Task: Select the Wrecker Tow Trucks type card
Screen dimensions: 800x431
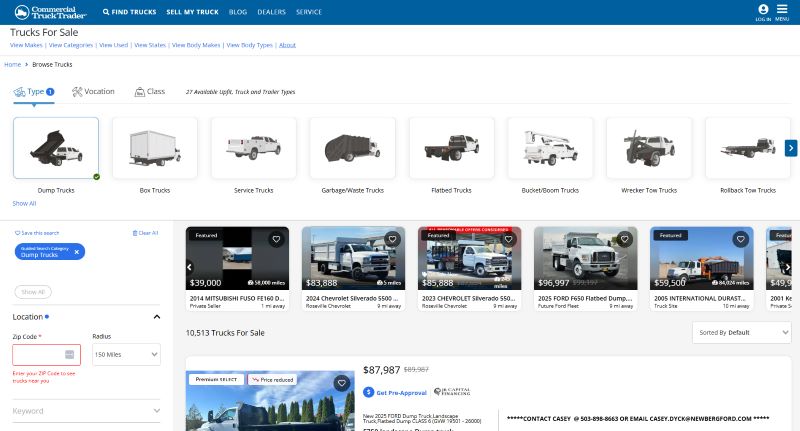Action: 649,148
